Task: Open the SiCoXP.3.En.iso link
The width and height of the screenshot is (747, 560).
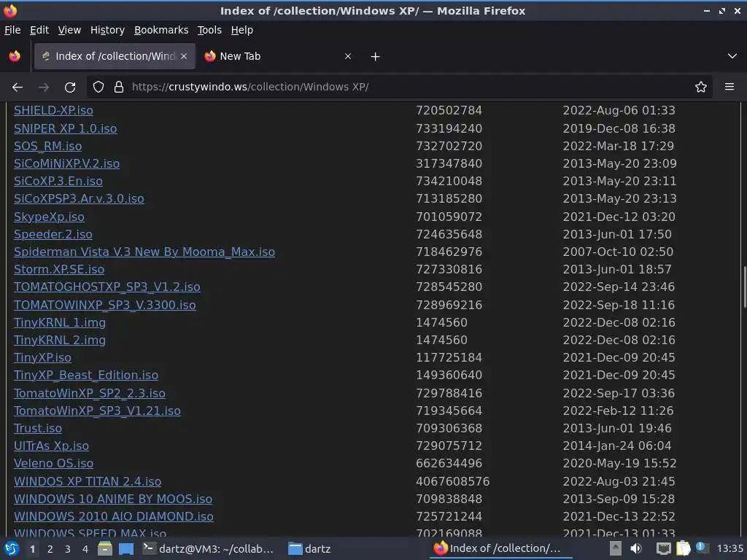Action: coord(58,182)
